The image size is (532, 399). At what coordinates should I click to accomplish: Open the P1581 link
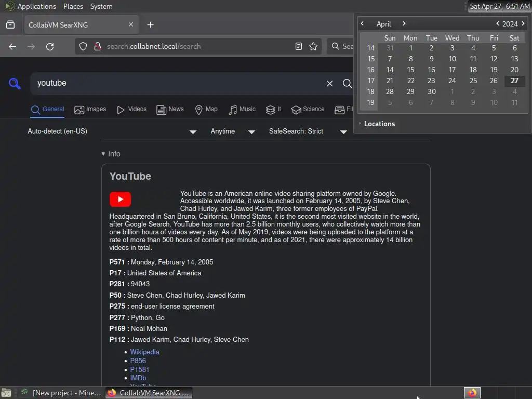pyautogui.click(x=139, y=369)
